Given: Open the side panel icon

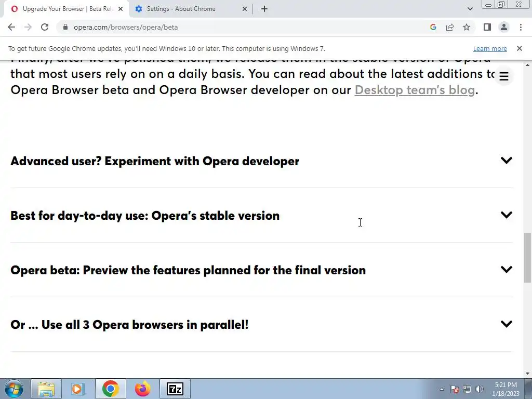Looking at the screenshot, I should click(x=487, y=27).
